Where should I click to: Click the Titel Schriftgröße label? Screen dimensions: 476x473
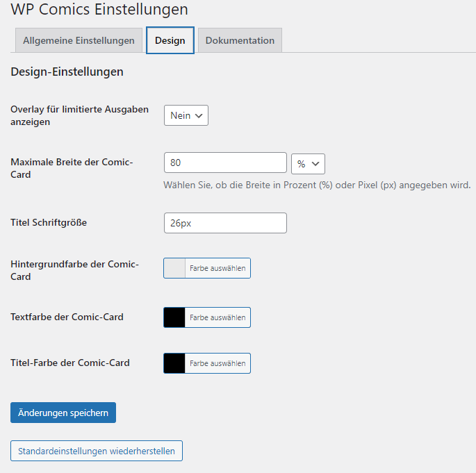click(49, 223)
